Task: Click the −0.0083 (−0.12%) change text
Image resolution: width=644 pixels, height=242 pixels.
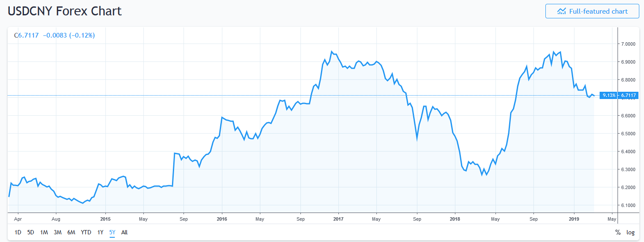Action: [x=69, y=35]
